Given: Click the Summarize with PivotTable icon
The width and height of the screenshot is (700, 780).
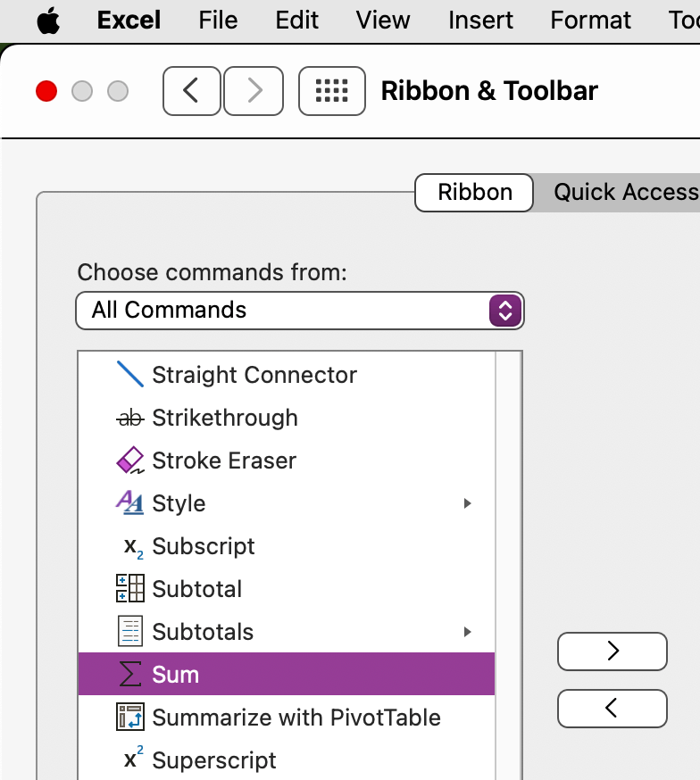Looking at the screenshot, I should tap(130, 718).
